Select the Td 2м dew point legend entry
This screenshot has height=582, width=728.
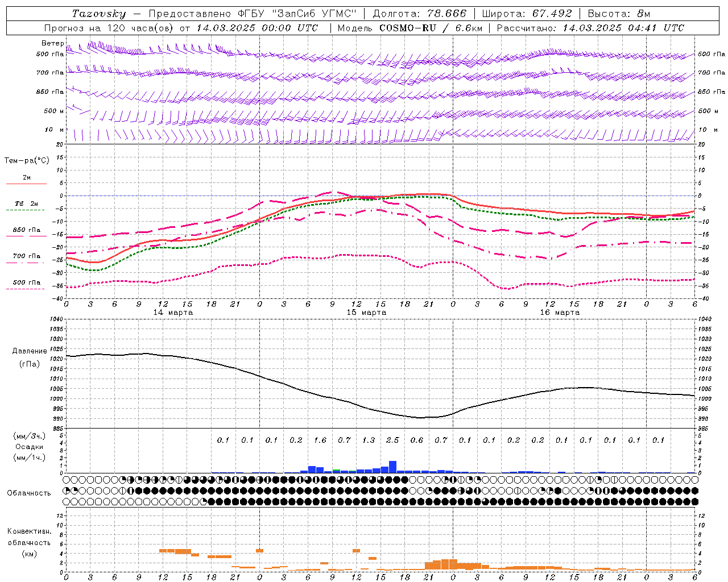tap(27, 203)
